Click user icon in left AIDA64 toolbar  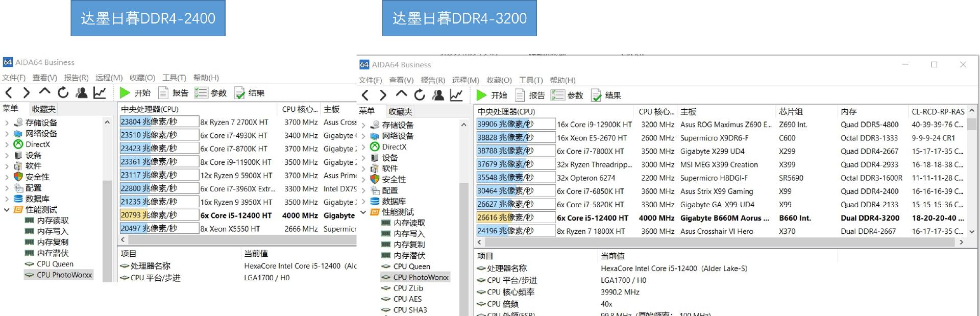[81, 92]
